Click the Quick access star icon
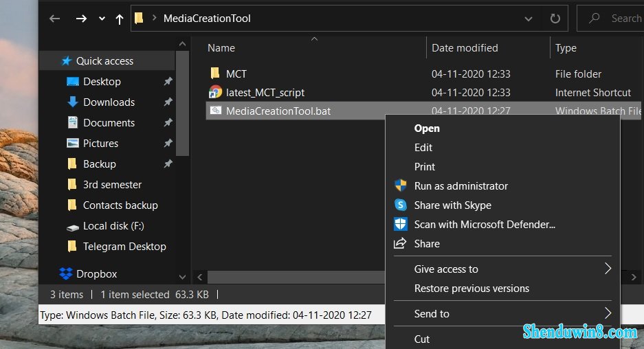 click(66, 60)
